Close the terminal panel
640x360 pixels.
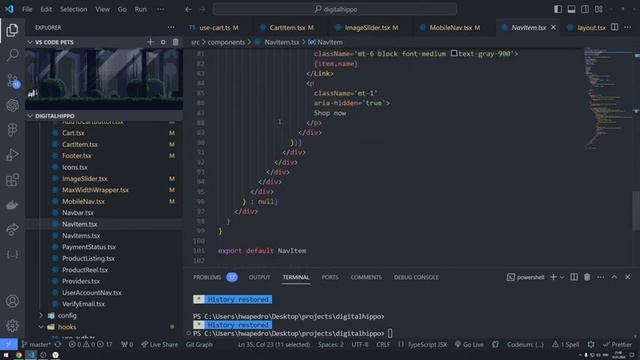tap(628, 277)
